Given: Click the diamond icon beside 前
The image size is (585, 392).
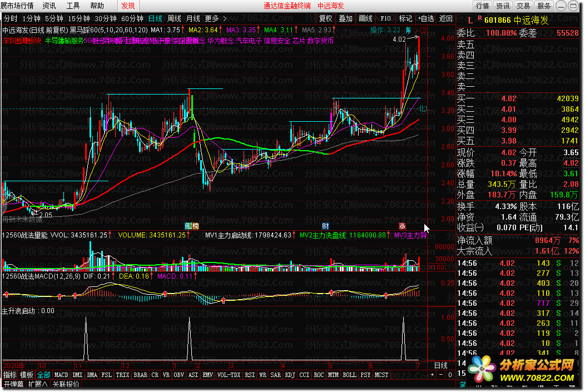Looking at the screenshot, I should 415,30.
